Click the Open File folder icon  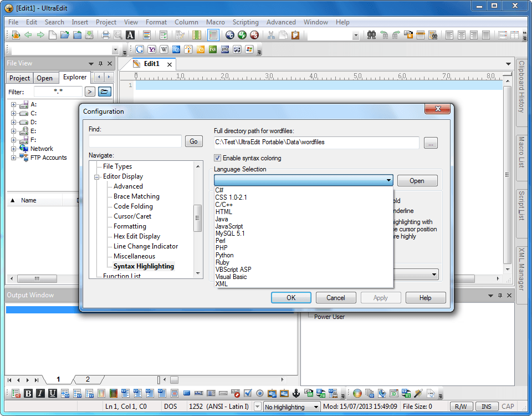click(x=64, y=34)
